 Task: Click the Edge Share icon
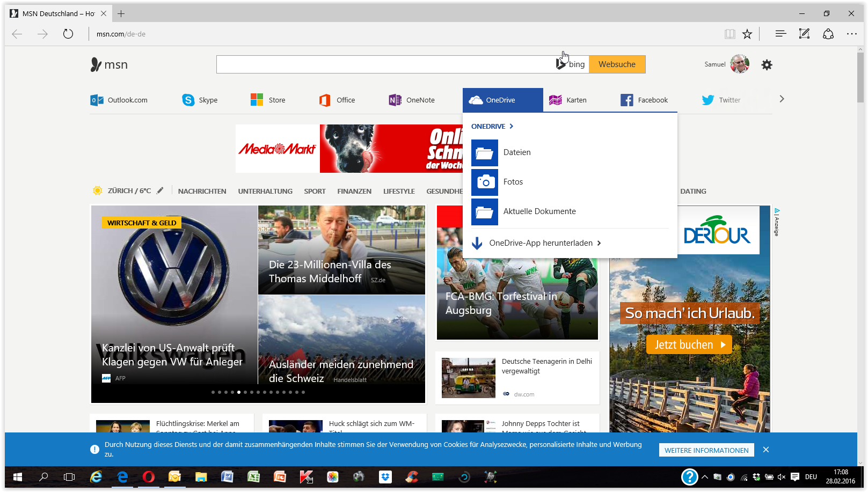pos(828,34)
